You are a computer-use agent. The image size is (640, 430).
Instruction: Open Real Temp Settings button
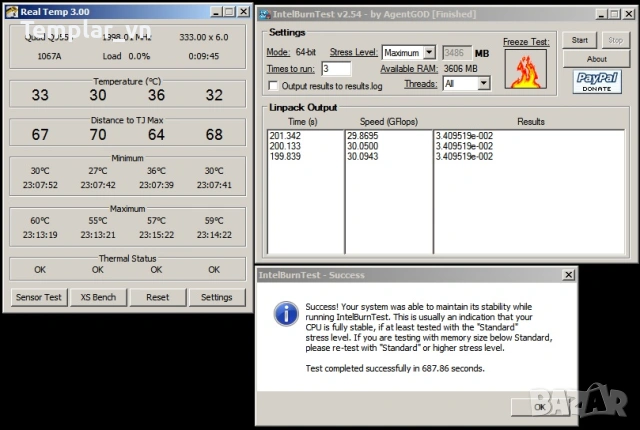pos(217,297)
